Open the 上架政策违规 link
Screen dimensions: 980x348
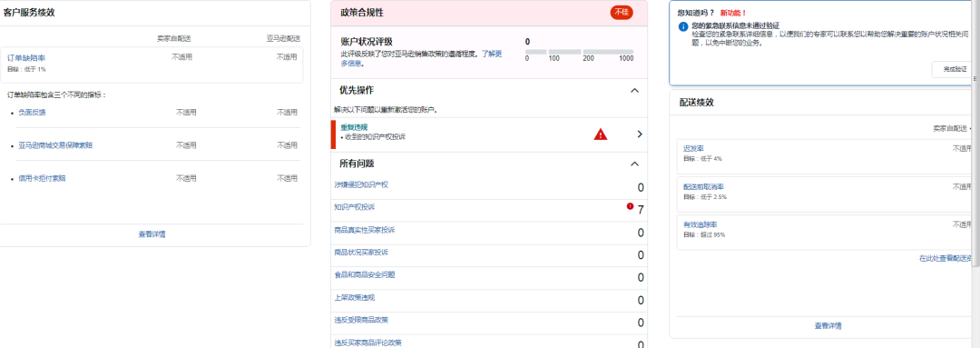(x=355, y=297)
